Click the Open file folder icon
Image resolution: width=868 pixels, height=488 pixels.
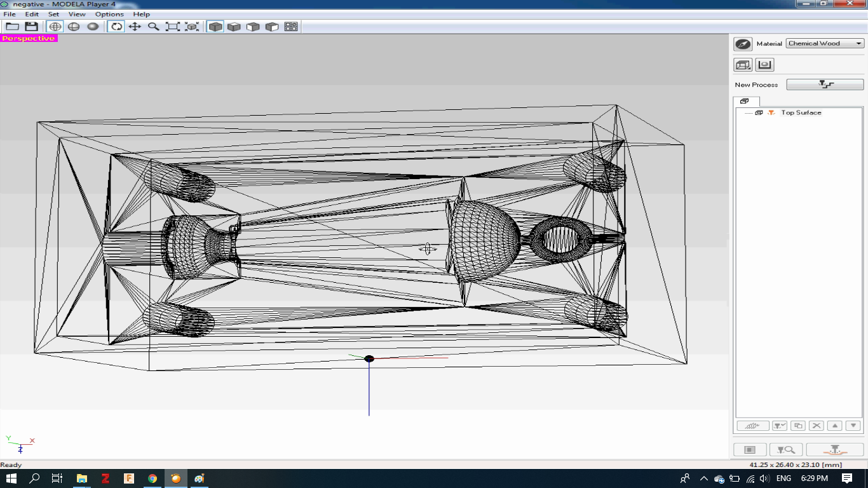[12, 27]
